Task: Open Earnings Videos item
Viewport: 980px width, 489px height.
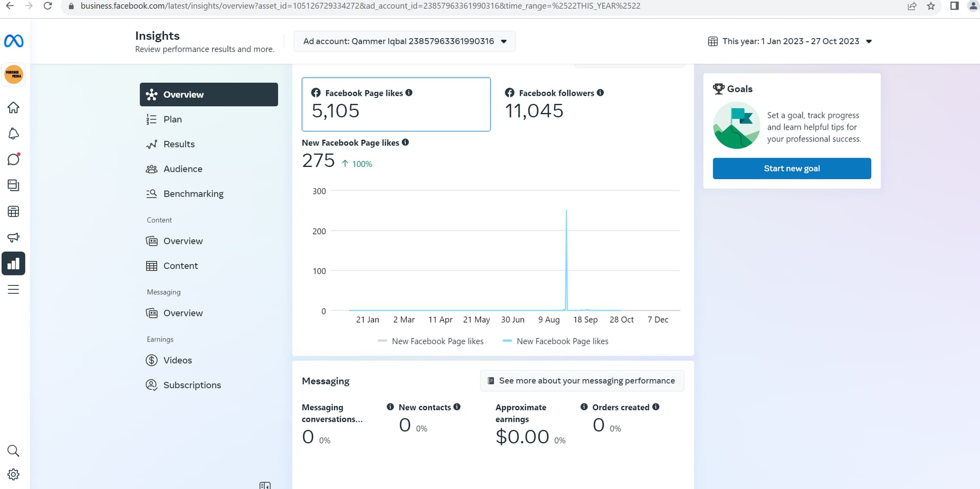Action: coord(209,360)
